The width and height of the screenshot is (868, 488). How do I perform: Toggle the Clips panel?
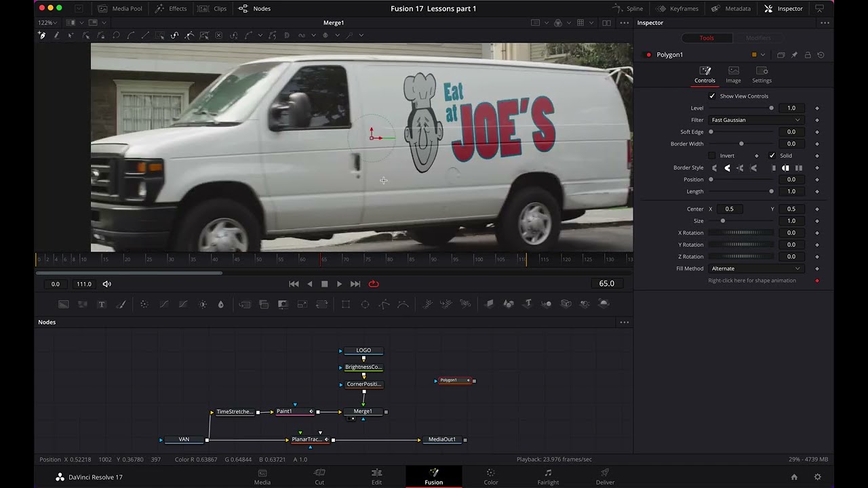[213, 9]
